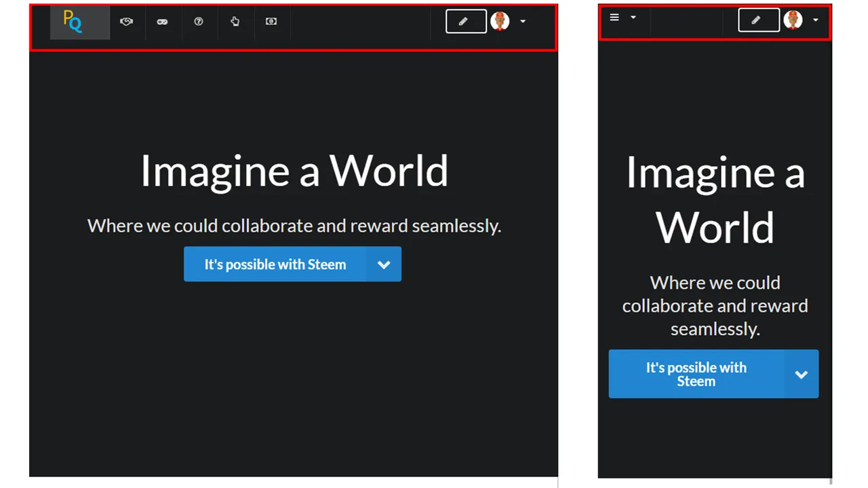Click the user avatar in desktop view
This screenshot has width=868, height=488.
(500, 21)
